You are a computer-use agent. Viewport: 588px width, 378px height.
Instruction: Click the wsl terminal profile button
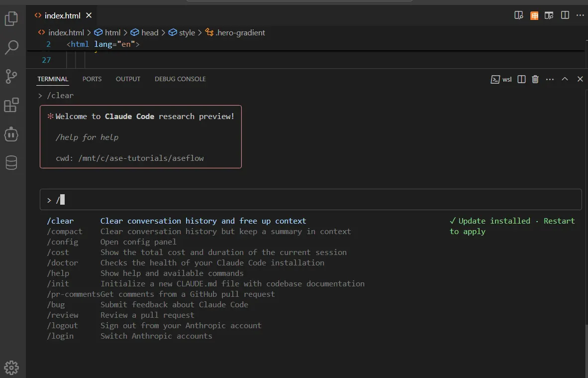[x=501, y=79]
